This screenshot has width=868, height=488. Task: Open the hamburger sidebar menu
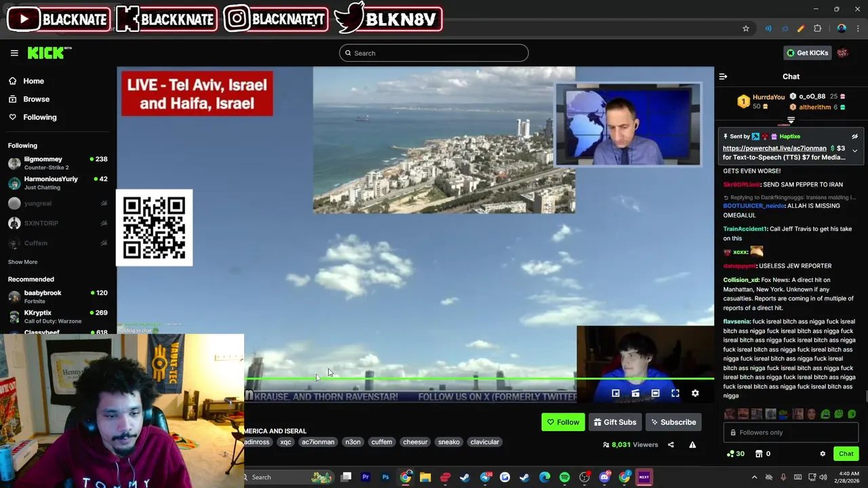coord(14,53)
